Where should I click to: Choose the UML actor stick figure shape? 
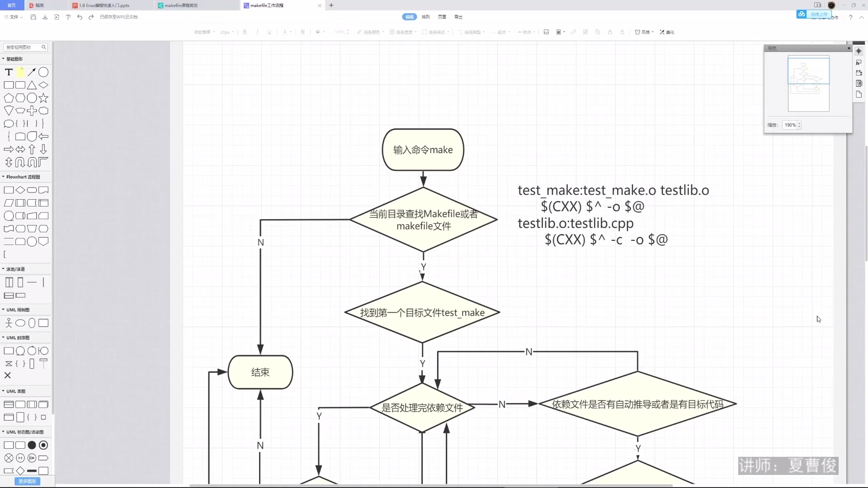[x=9, y=323]
